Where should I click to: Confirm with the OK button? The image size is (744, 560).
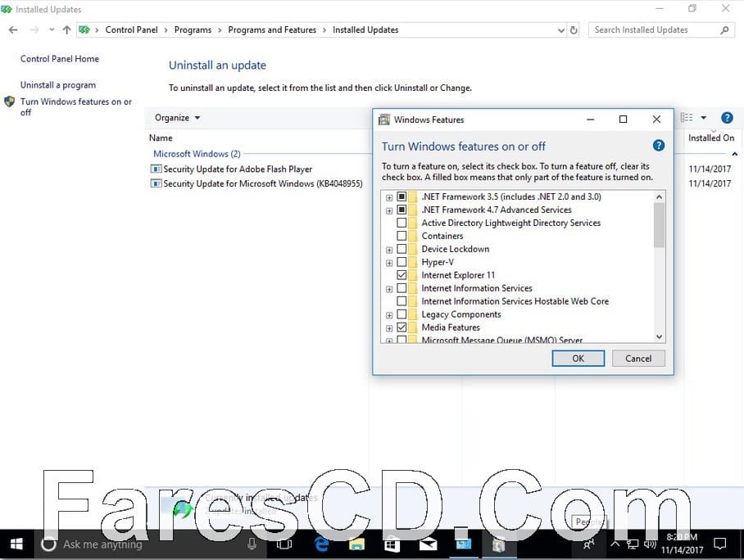click(x=578, y=359)
